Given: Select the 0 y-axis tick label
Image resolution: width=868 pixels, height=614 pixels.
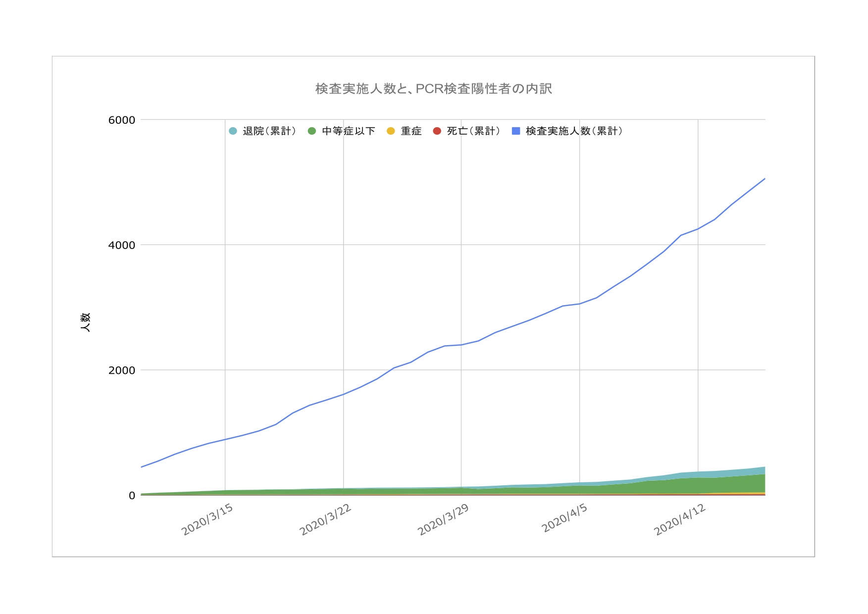Looking at the screenshot, I should click(x=132, y=496).
